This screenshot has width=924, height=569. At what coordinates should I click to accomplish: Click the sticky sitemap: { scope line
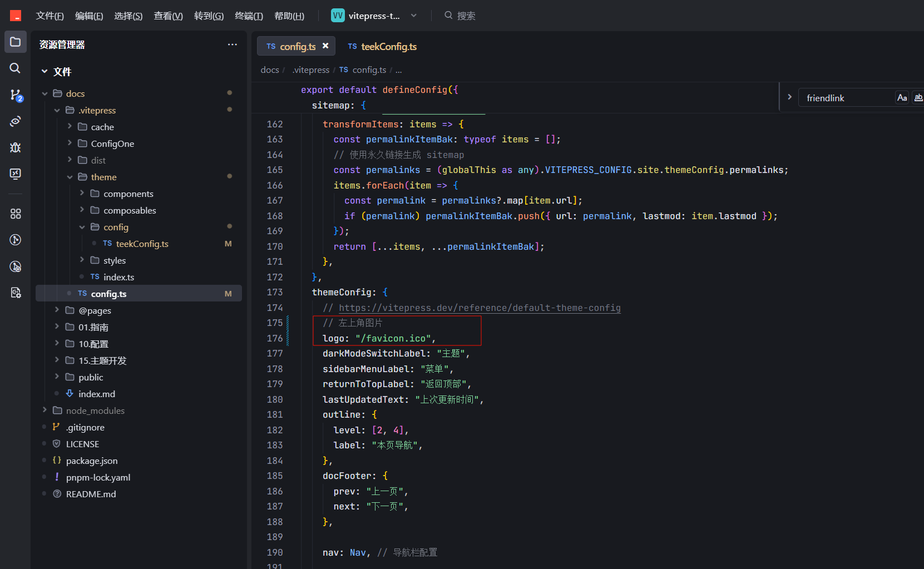(339, 105)
